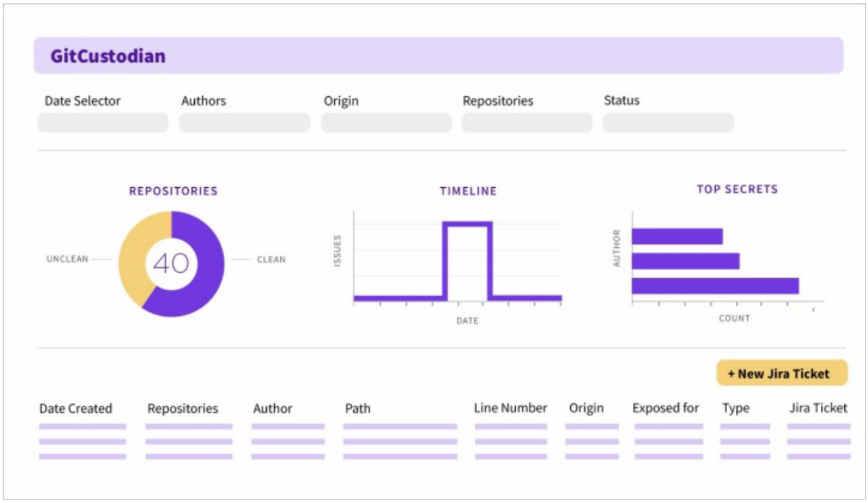Click the number 40 in donut center
Image resolution: width=868 pixels, height=503 pixels.
171,263
